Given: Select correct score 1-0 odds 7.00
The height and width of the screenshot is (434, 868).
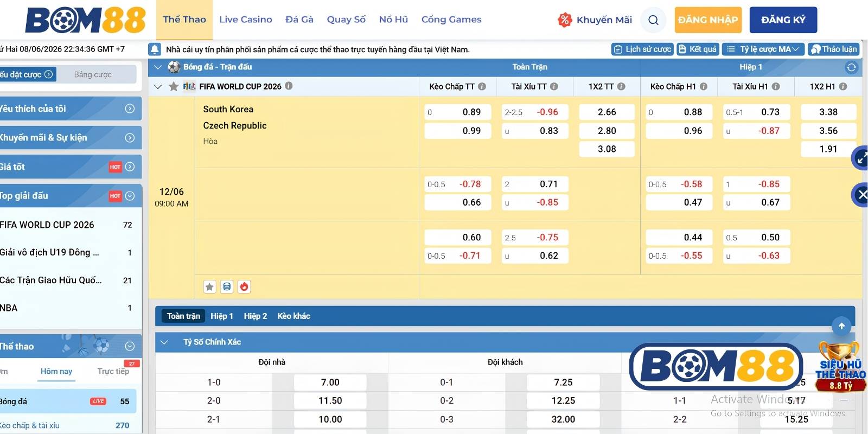Looking at the screenshot, I should (x=330, y=382).
